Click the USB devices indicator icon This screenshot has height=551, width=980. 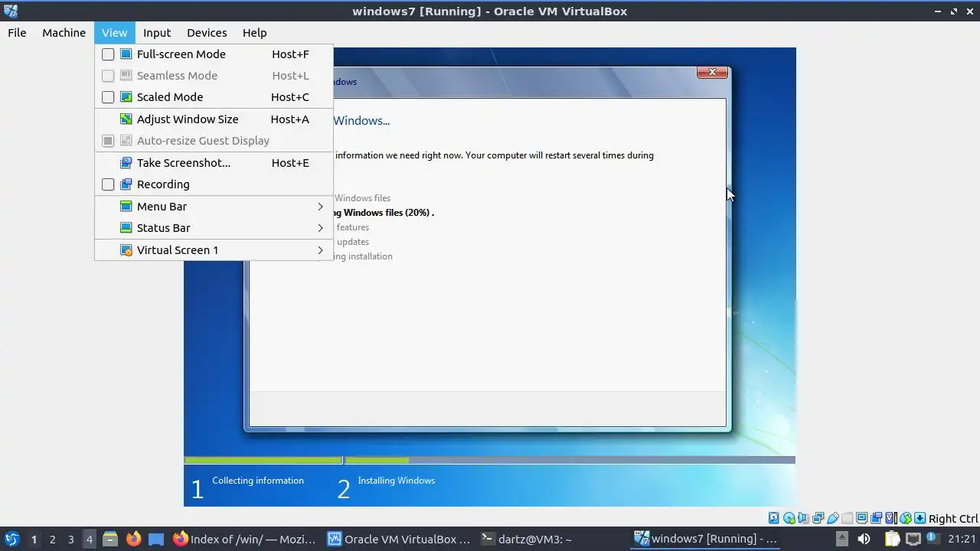point(832,518)
